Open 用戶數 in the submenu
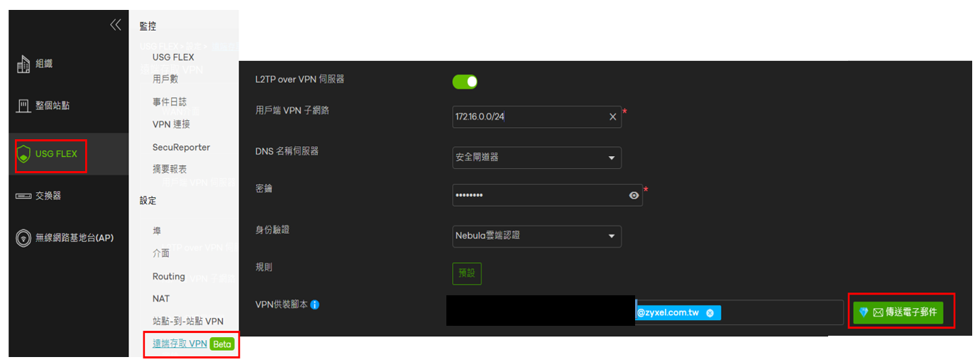 (x=165, y=79)
